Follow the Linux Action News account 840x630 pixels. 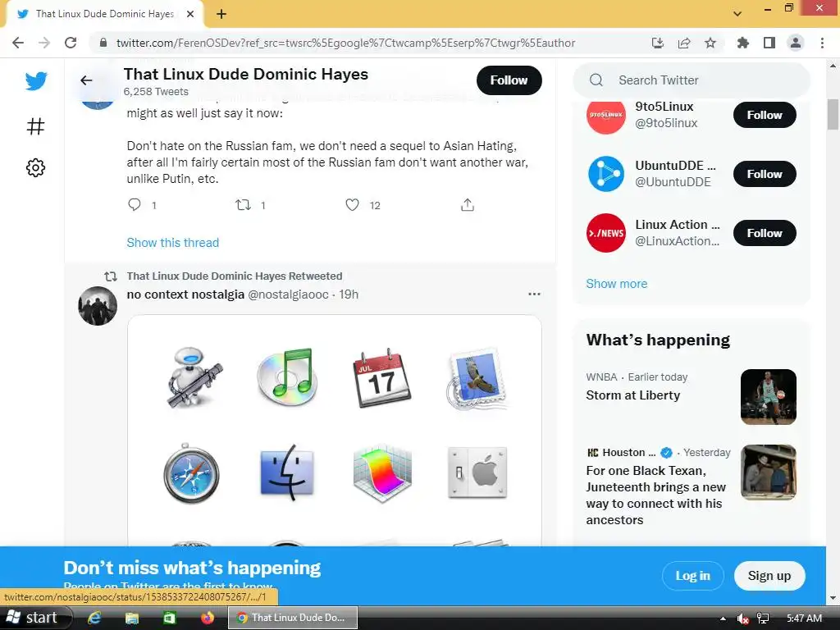click(x=765, y=233)
